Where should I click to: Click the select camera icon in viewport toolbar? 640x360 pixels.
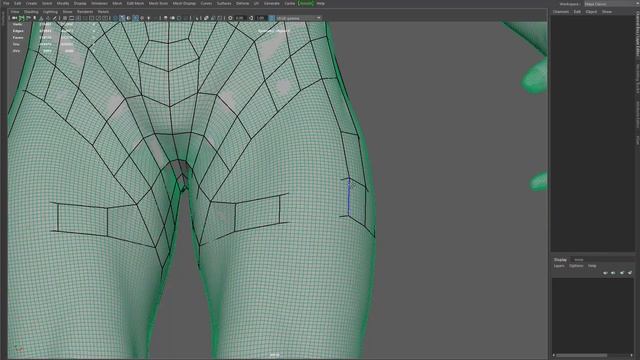coord(14,18)
